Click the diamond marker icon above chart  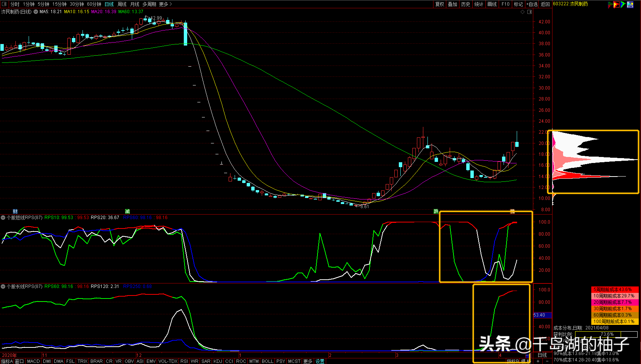click(x=522, y=12)
